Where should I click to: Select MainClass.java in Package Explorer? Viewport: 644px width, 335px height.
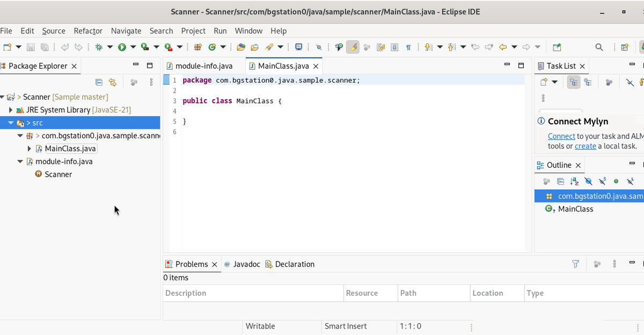(70, 148)
